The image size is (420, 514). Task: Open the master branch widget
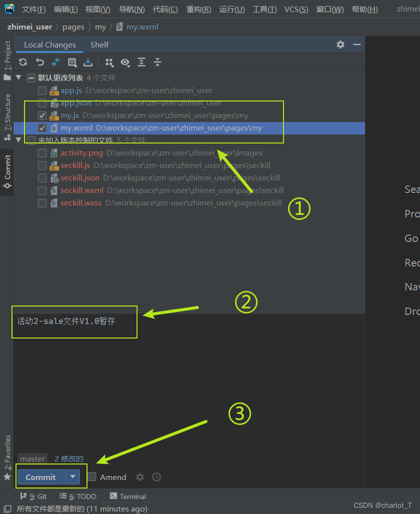[x=32, y=458]
